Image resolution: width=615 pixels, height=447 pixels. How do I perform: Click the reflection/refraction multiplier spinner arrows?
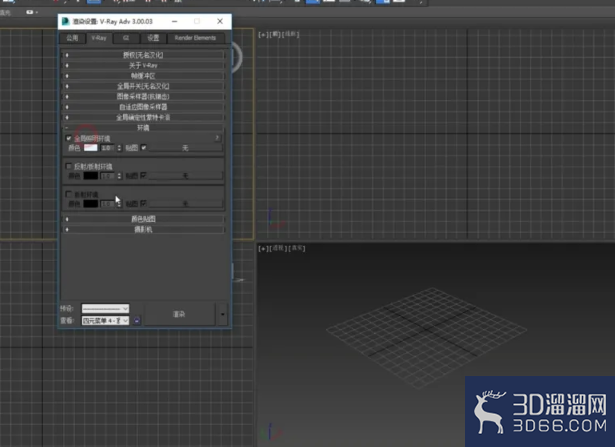119,176
